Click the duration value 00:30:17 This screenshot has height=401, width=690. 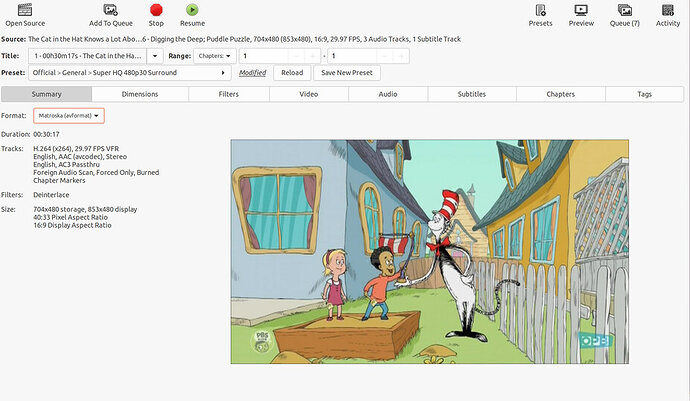point(46,134)
